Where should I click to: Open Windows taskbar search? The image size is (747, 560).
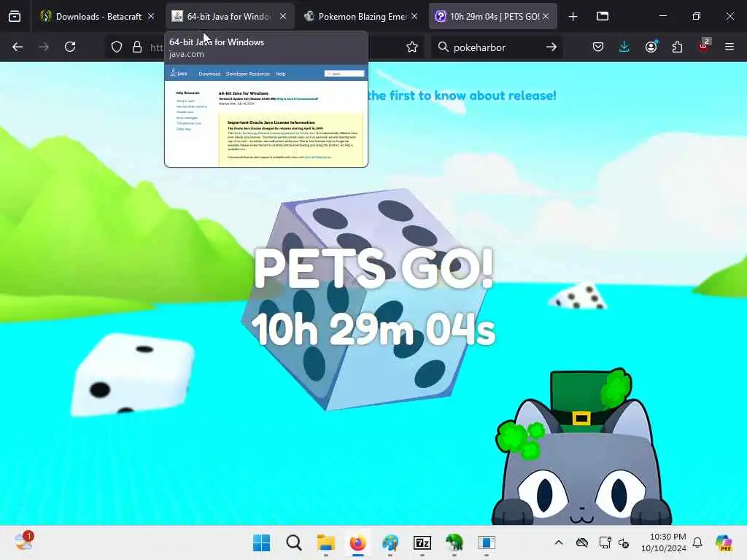[x=294, y=542]
